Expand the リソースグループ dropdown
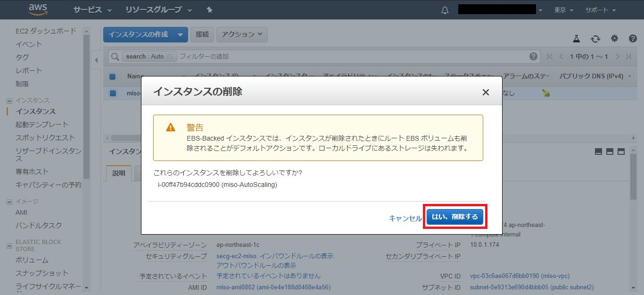 tap(159, 10)
